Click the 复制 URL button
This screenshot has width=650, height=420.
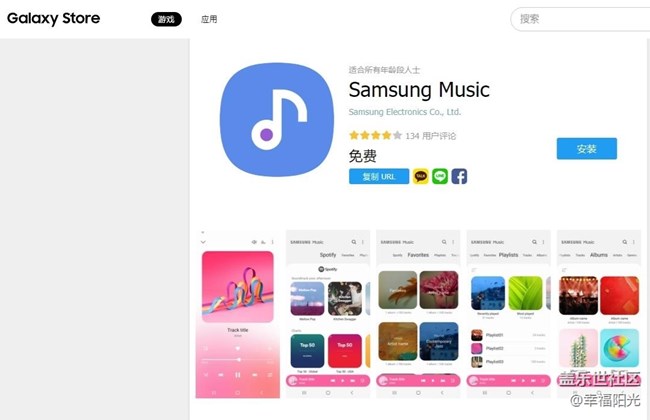(x=379, y=177)
